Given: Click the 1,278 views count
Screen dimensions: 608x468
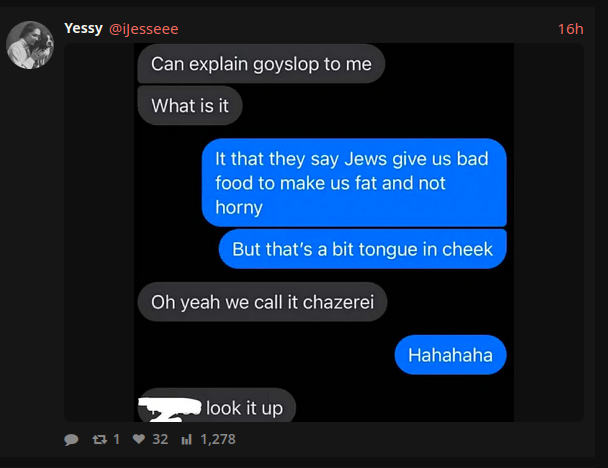Looking at the screenshot, I should (218, 439).
